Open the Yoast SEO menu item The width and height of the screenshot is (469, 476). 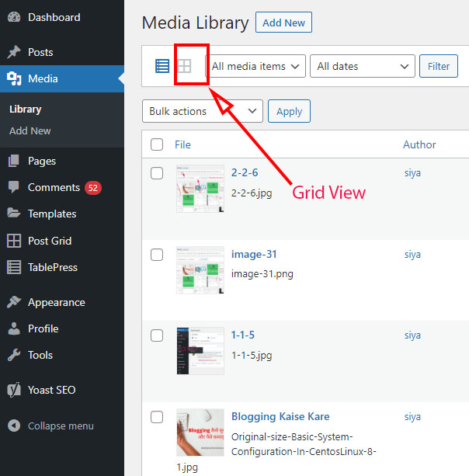tap(62, 390)
